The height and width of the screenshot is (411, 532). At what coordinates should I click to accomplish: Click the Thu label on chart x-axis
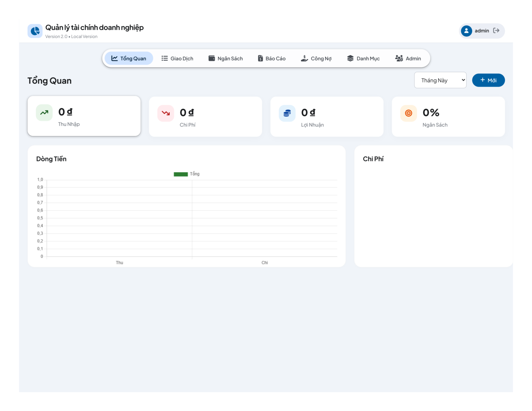(x=119, y=263)
